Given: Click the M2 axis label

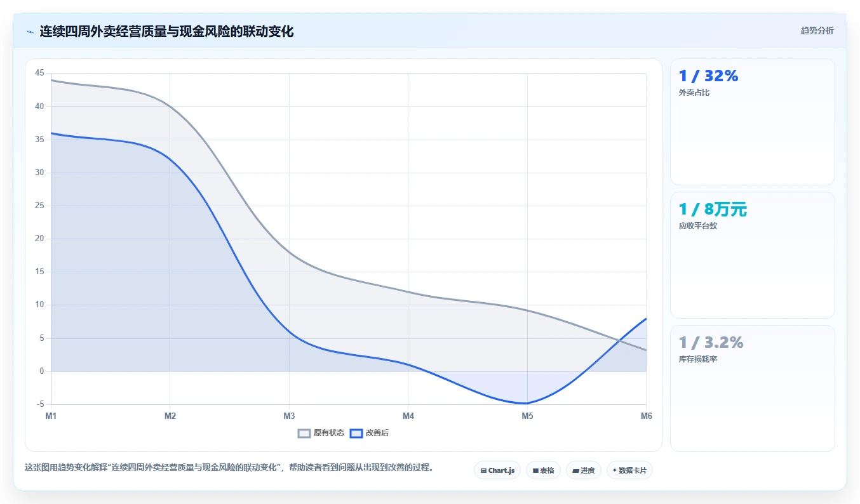Looking at the screenshot, I should tap(170, 416).
